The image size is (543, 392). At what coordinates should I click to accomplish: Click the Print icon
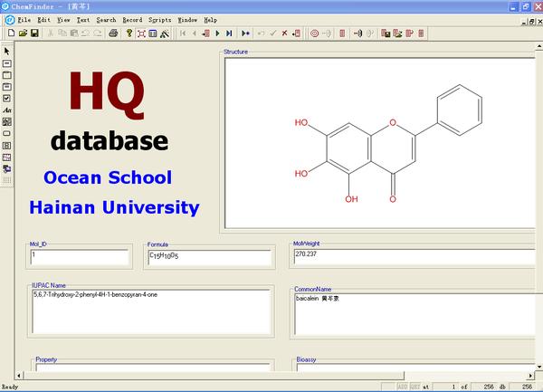[113, 33]
